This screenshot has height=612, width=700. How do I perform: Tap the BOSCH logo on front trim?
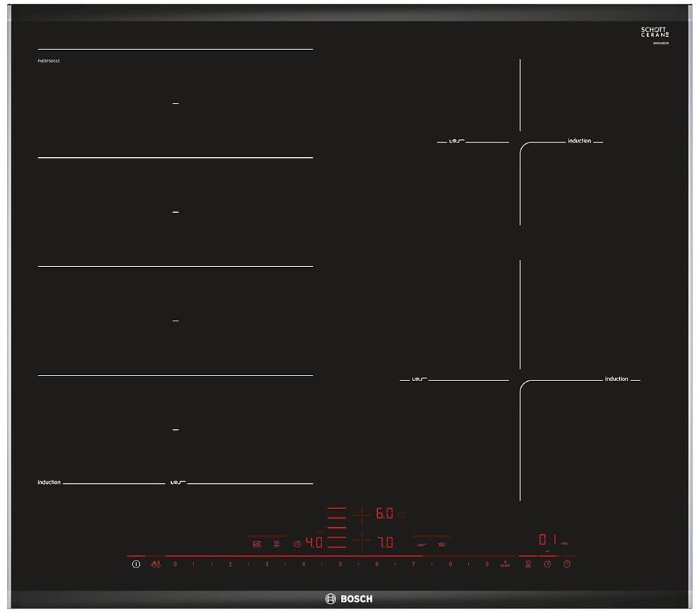(349, 599)
